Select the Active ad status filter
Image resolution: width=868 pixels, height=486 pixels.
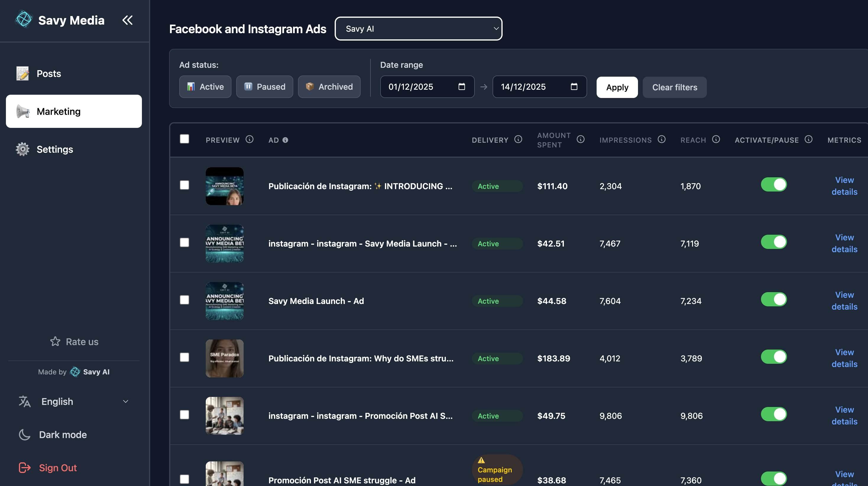(205, 87)
